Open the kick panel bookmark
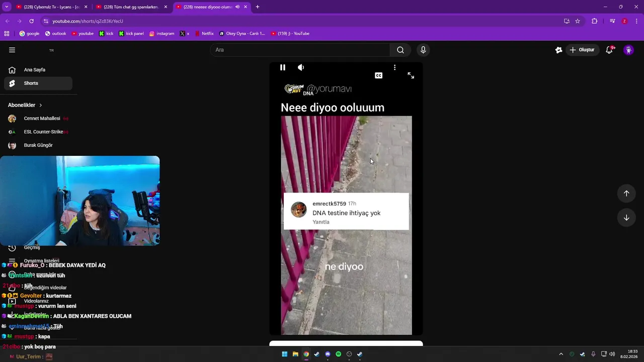Screen dimensions: 644x362 [x=131, y=34]
